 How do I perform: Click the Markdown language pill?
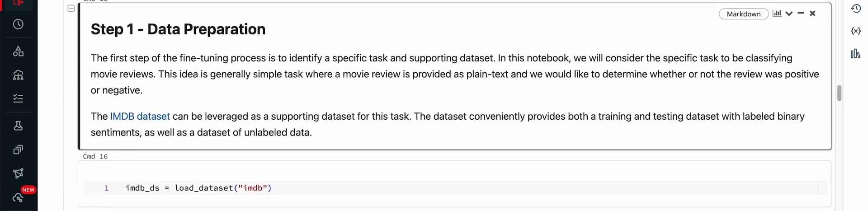pyautogui.click(x=743, y=14)
